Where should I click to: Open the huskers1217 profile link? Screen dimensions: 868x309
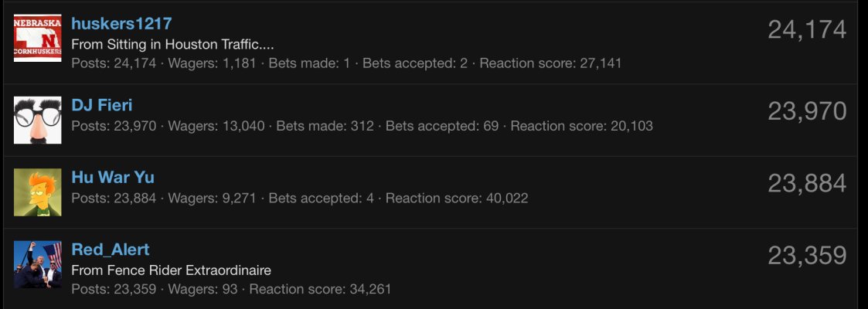coord(122,23)
